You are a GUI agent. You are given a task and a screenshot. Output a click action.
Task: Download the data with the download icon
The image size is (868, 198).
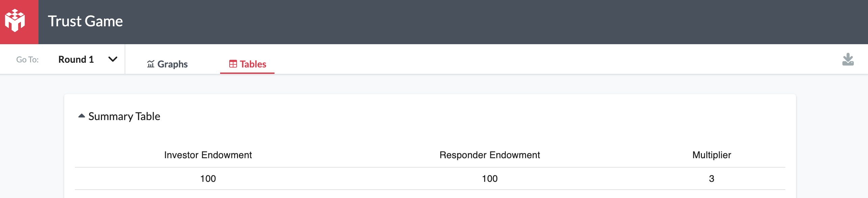(848, 60)
